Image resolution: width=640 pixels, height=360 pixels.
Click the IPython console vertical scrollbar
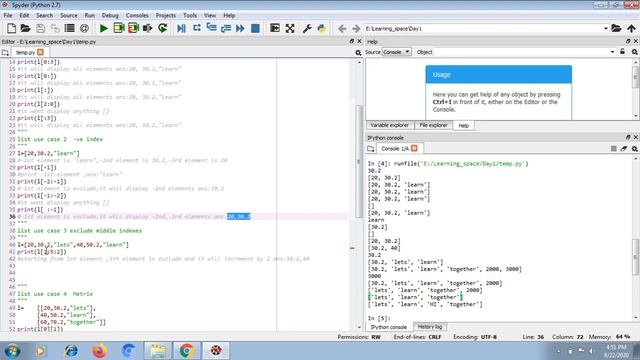click(636, 257)
